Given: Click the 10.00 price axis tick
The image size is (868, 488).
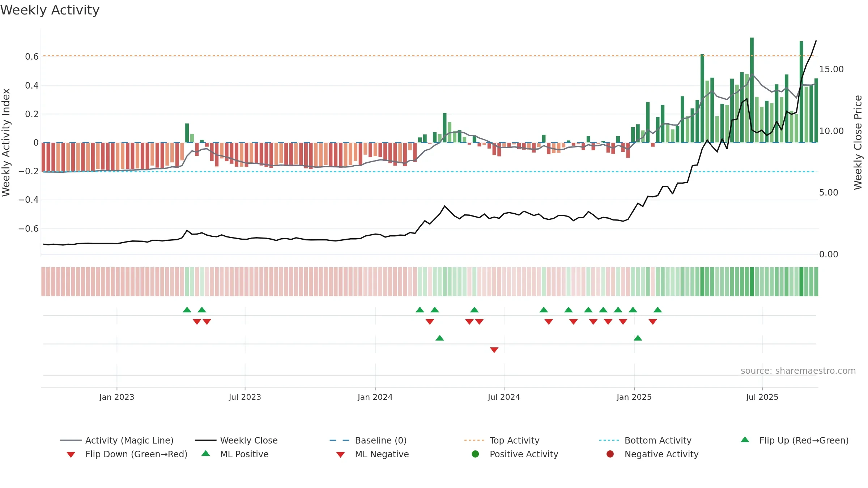Looking at the screenshot, I should 831,131.
